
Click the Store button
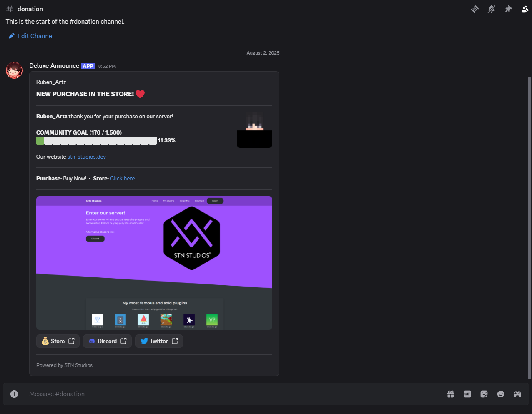(x=58, y=341)
